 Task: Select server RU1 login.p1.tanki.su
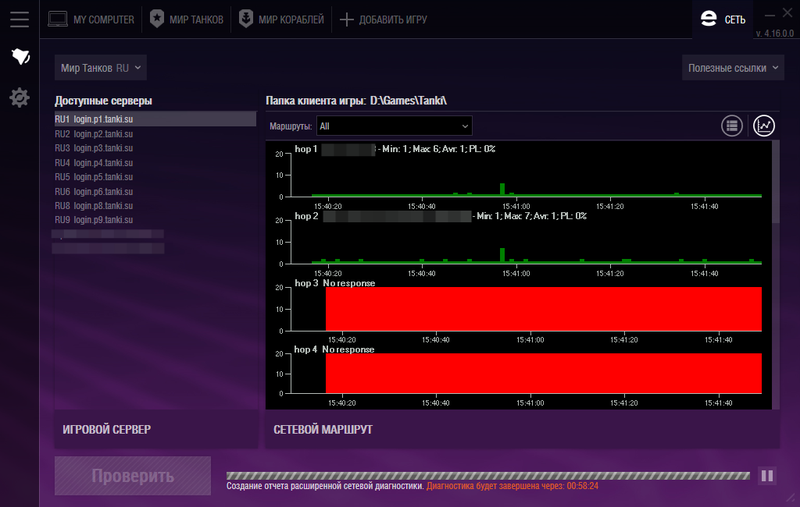pos(155,119)
